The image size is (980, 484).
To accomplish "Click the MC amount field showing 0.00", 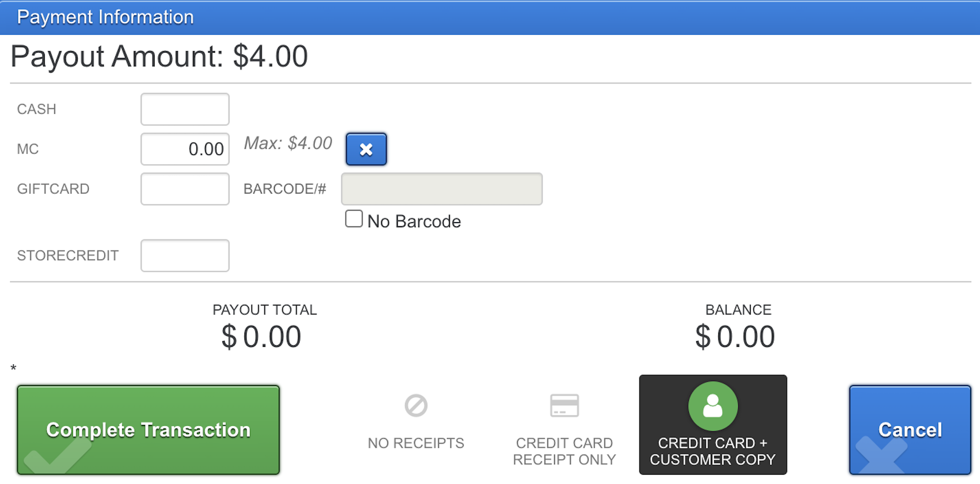I will [x=185, y=149].
